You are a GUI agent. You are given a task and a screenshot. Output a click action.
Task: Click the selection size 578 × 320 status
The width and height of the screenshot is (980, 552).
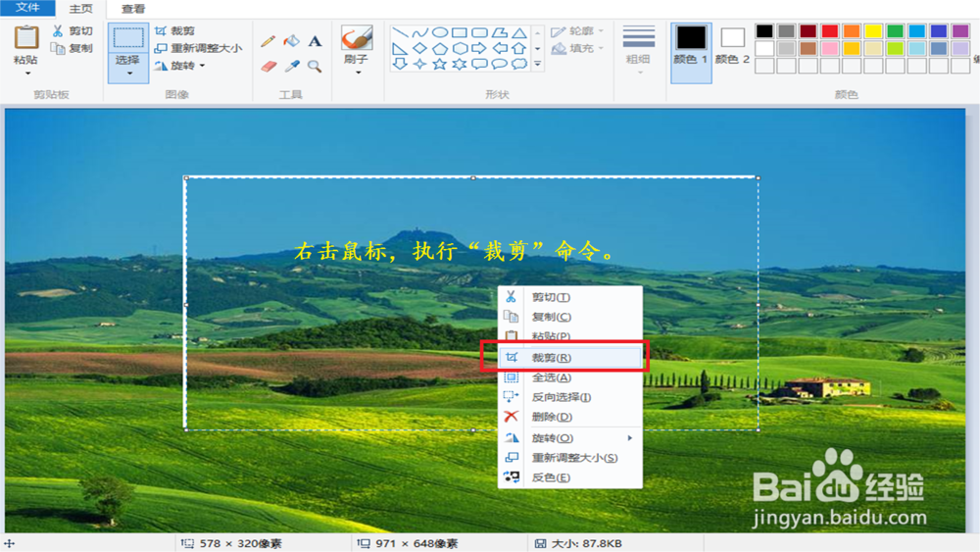(231, 543)
